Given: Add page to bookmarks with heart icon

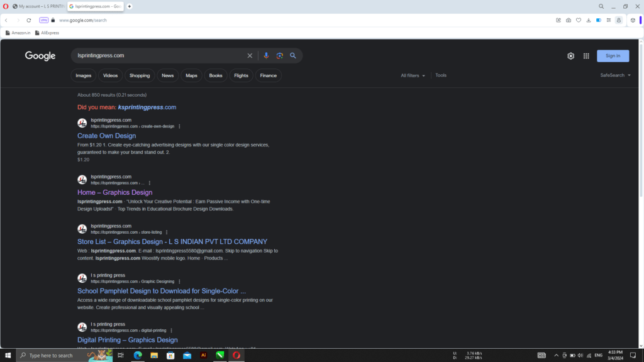Looking at the screenshot, I should 579,20.
